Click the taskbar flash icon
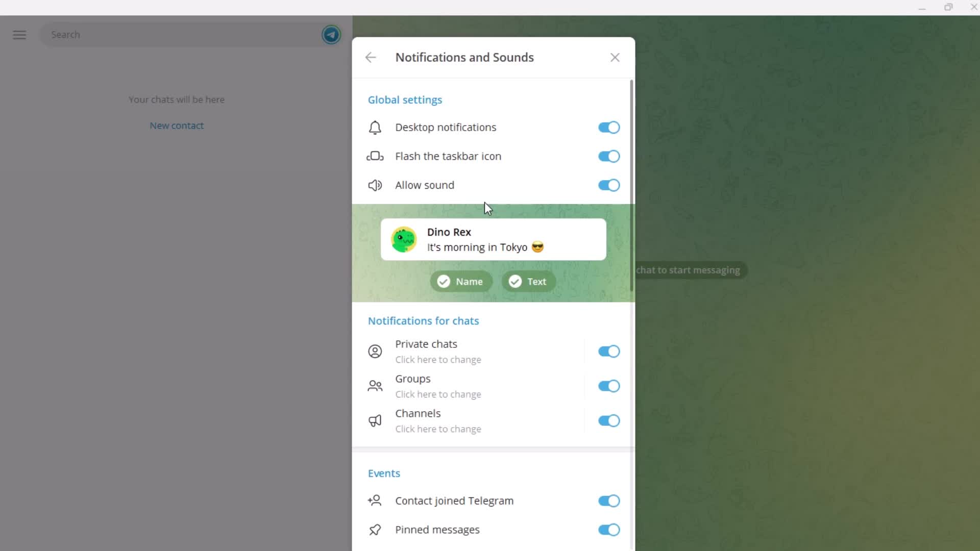980x551 pixels. [374, 156]
